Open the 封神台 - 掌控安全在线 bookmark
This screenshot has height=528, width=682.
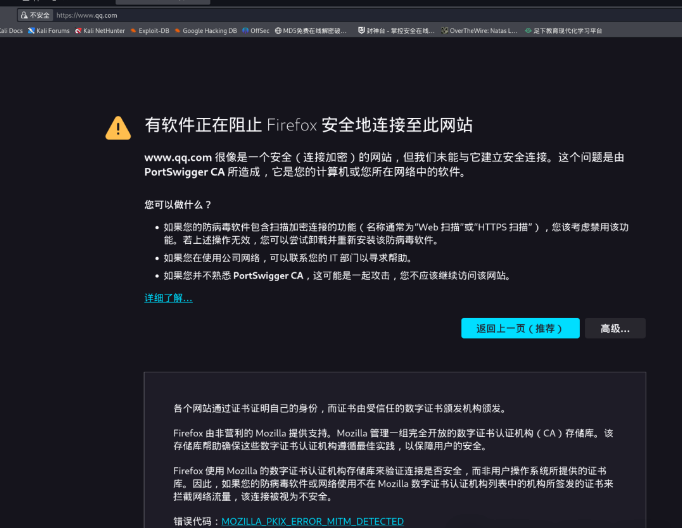tap(396, 31)
